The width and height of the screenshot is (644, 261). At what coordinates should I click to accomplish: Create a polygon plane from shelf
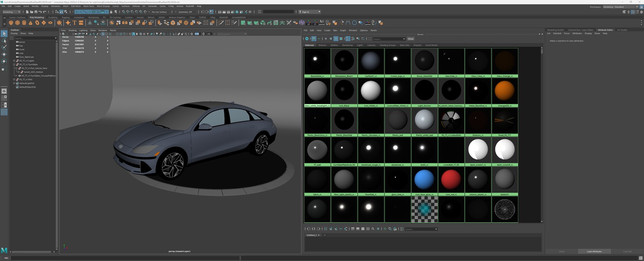[44, 23]
